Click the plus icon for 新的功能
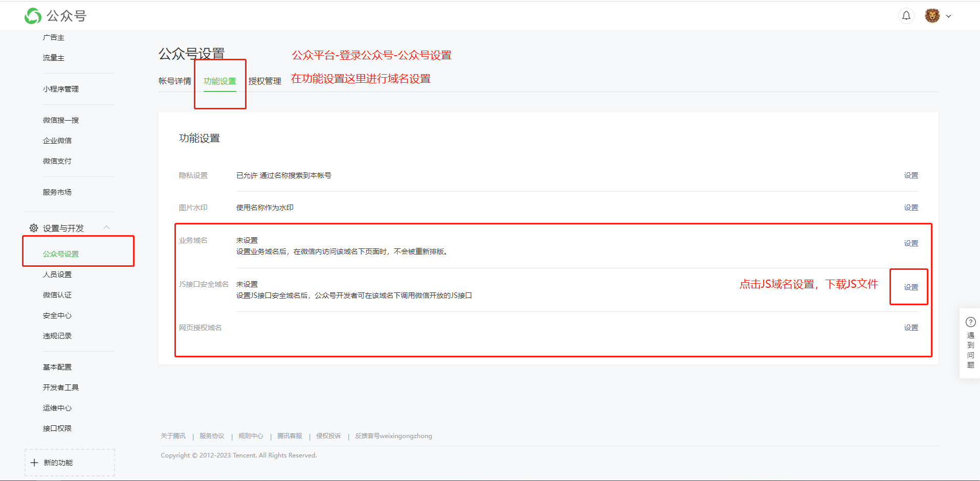 click(34, 463)
